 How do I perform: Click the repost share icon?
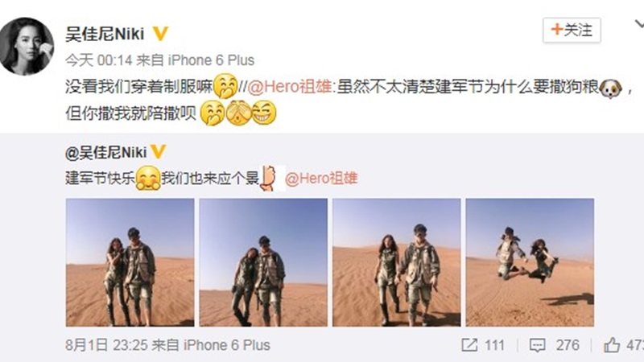pos(469,345)
